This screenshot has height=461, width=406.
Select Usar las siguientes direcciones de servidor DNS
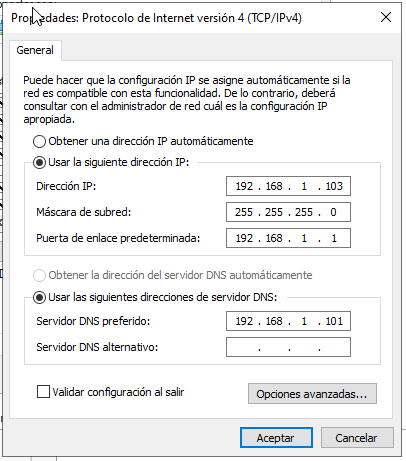click(x=39, y=297)
